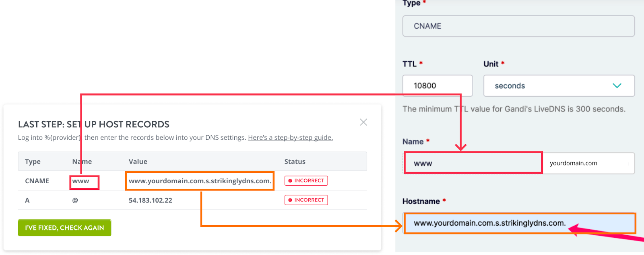Open the Unit seconds dropdown

[x=559, y=86]
